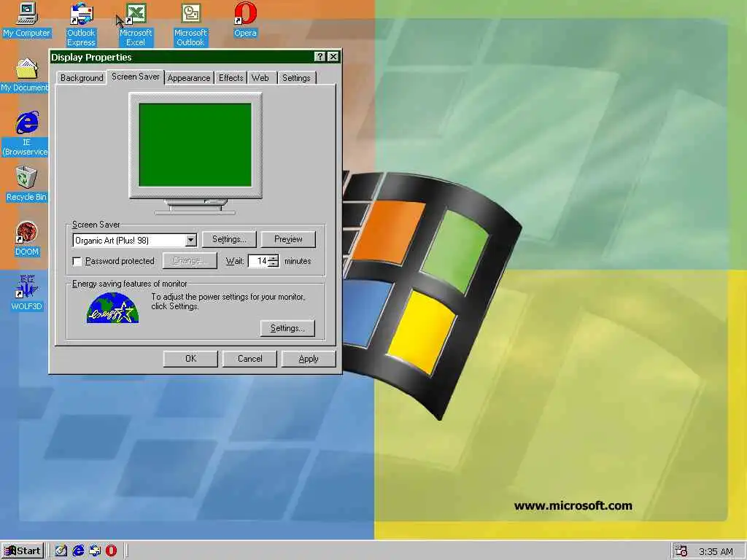
Task: Decrease the Wait minutes with down arrow
Action: [273, 264]
